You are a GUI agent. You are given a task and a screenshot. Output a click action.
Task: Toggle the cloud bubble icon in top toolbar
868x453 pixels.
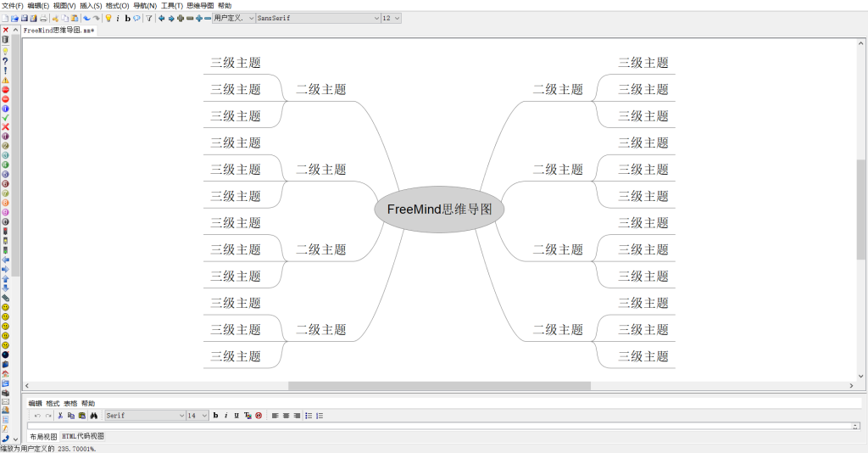(136, 19)
